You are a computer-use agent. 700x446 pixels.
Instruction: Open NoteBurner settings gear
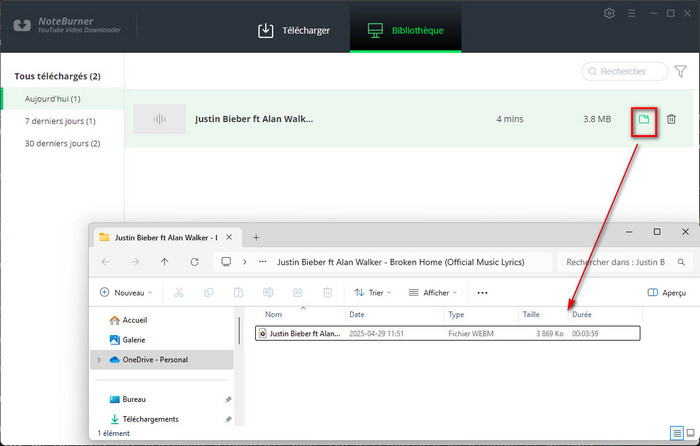click(x=609, y=13)
